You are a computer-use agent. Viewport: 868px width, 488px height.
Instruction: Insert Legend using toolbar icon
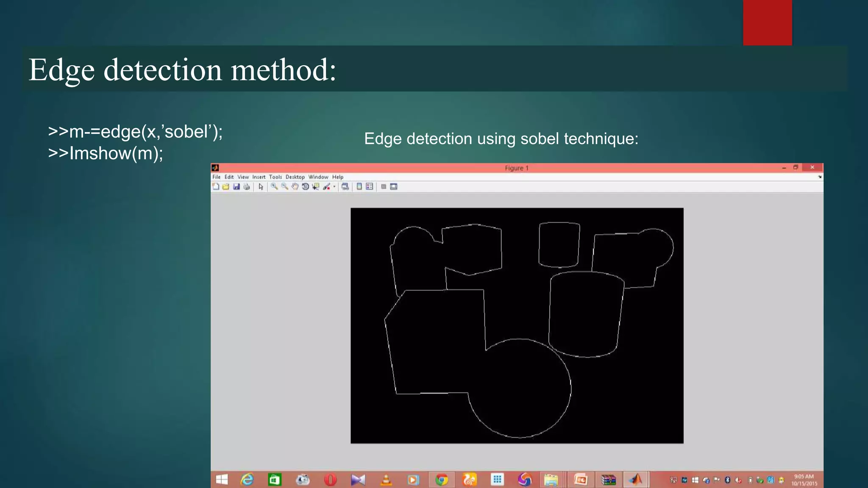pos(370,186)
